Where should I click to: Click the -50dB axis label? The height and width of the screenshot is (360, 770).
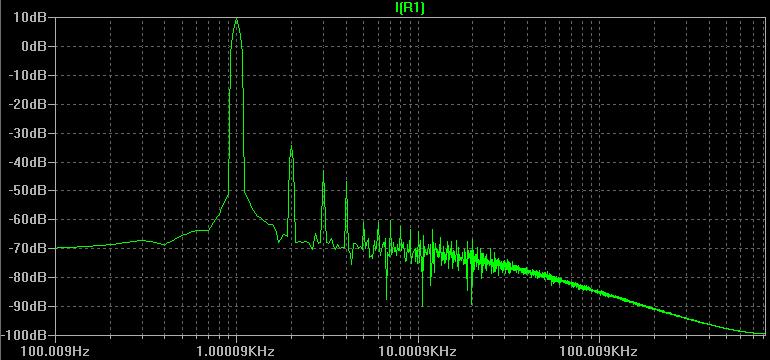28,191
